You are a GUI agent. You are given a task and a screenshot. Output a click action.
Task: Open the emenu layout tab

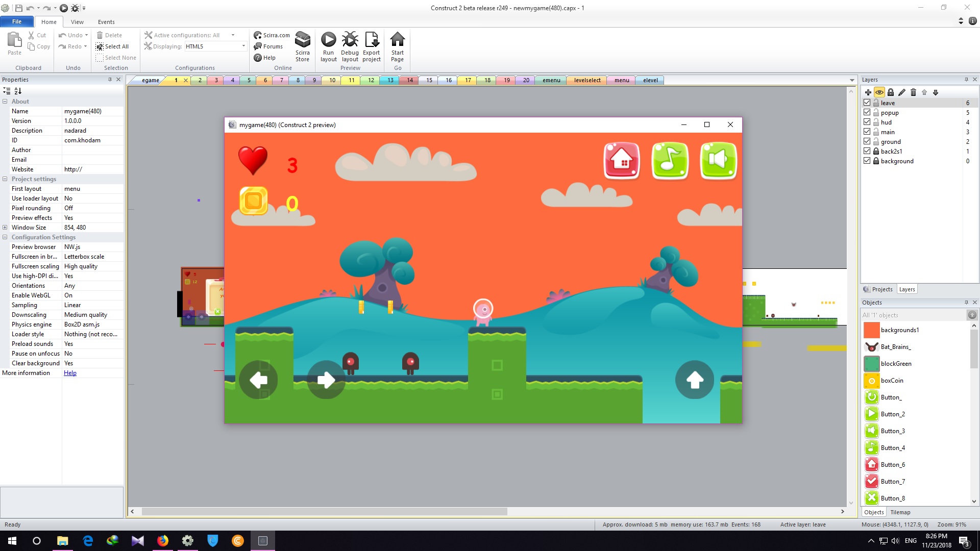(551, 80)
